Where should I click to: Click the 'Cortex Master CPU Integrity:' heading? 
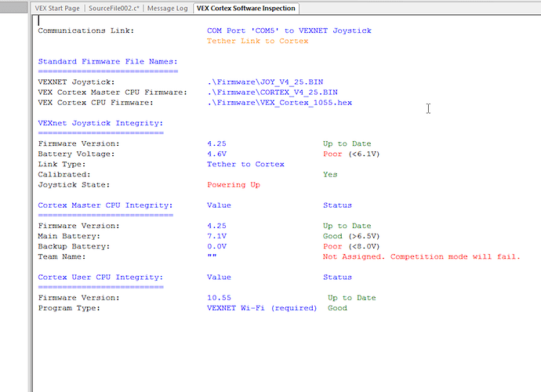[105, 205]
